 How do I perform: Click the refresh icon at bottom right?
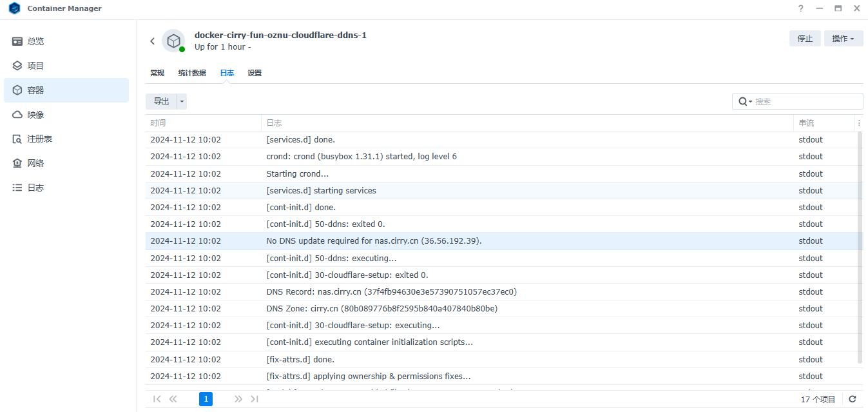coord(852,399)
